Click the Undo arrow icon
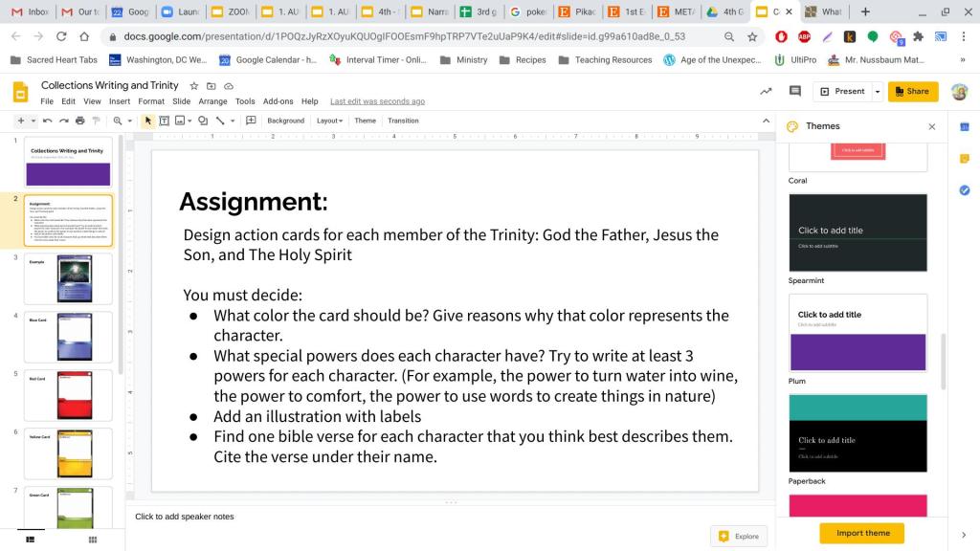980x551 pixels. (48, 121)
